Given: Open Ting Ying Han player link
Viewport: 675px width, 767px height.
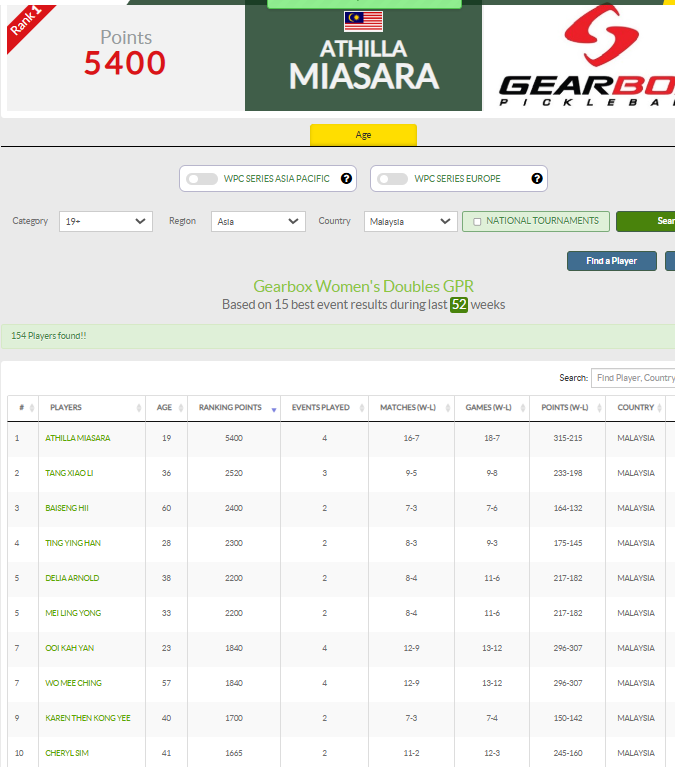Looking at the screenshot, I should click(73, 543).
